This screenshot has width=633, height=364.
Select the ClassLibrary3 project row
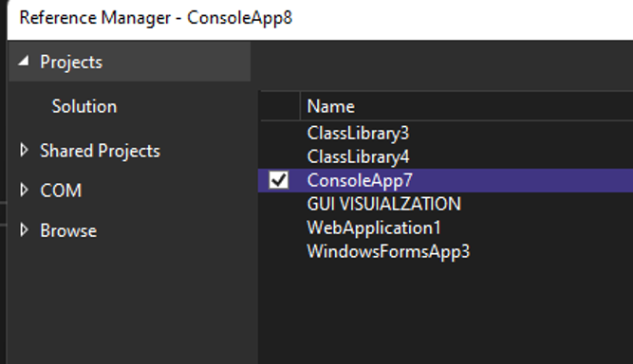click(446, 134)
